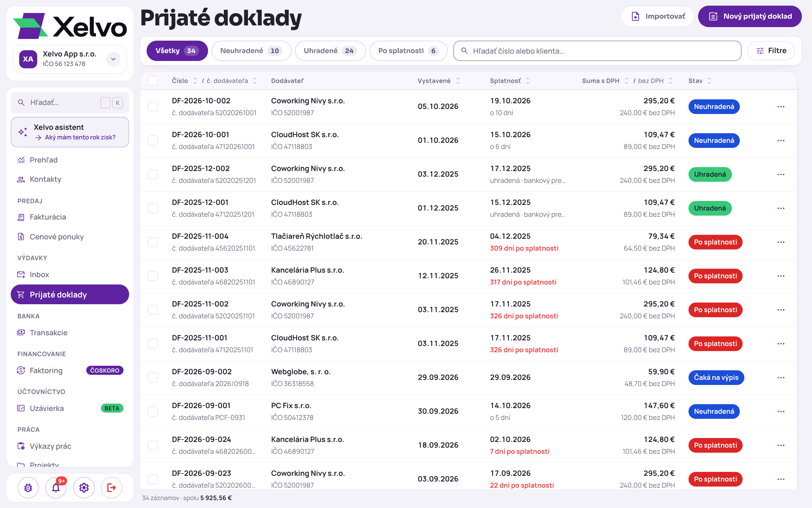
Task: Open the notifications bell with 9+ badge
Action: 56,487
